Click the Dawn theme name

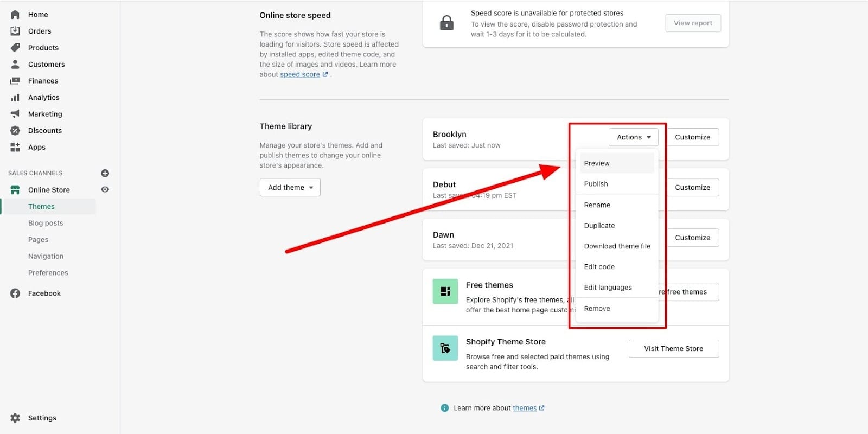coord(443,235)
